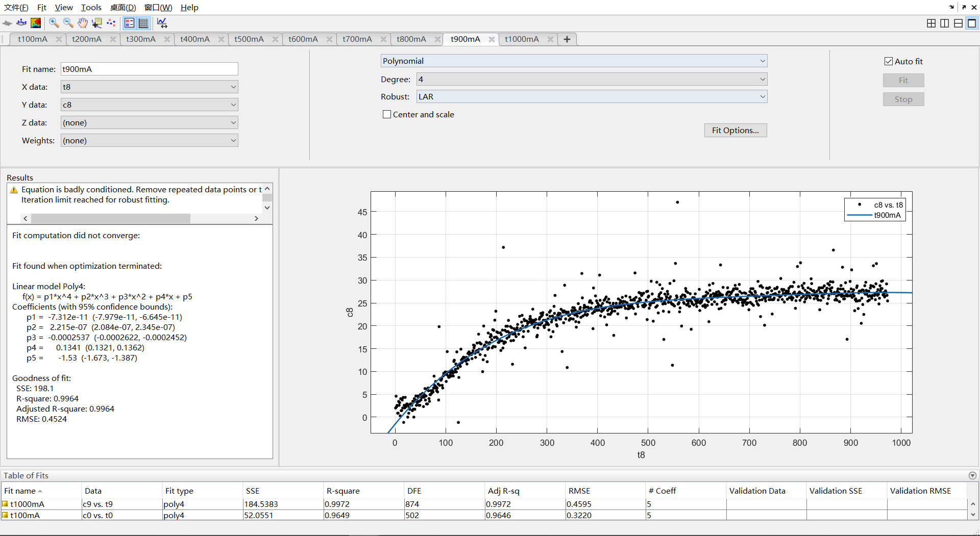Open the Adjust Axes Limits tool
Screen dimensions: 980x536
162,23
